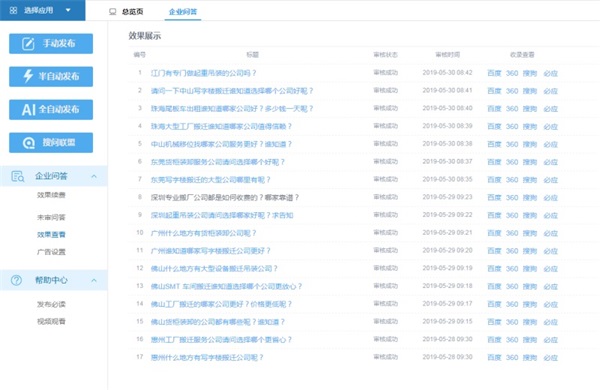600x390 pixels.
Task: Click 必应 link in row 8
Action: 551,198
